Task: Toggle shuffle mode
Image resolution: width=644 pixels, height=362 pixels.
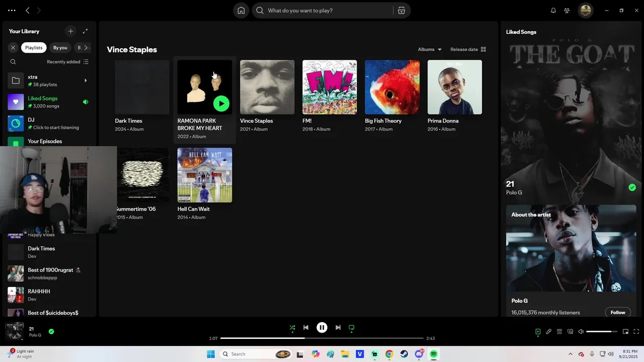Action: coord(292,328)
